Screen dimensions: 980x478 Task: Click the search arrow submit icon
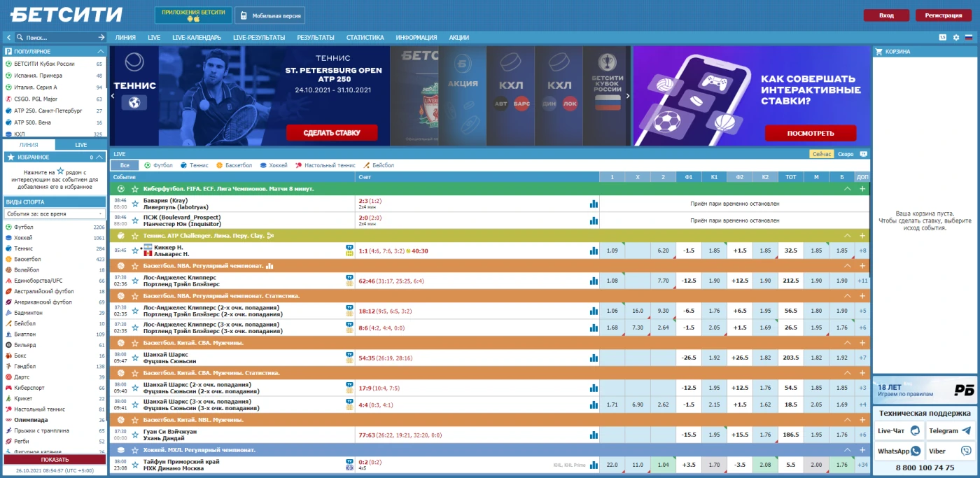[101, 38]
